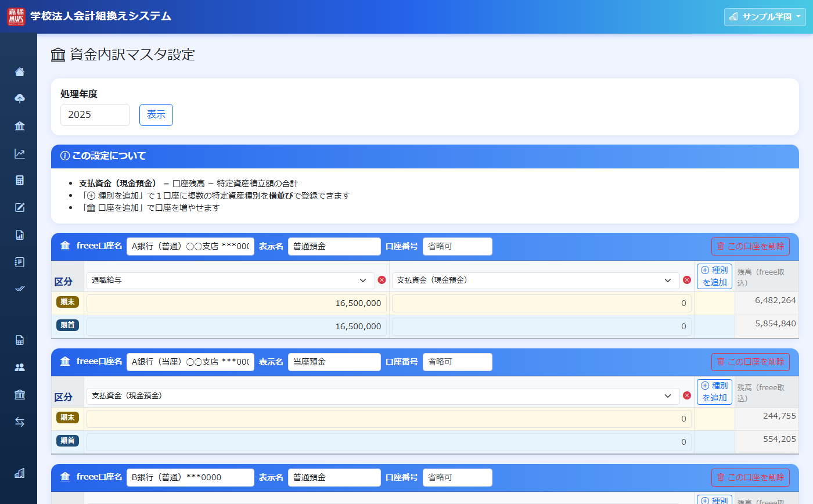The height and width of the screenshot is (504, 813).
Task: Open 支払資金(現金預金) dropdown in A銀行(普通) account
Action: 535,280
